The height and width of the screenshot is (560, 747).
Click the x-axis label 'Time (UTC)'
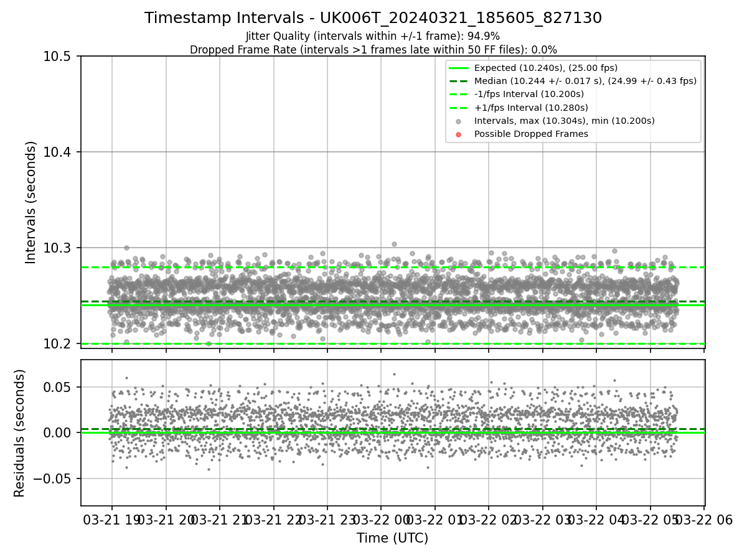[x=392, y=538]
